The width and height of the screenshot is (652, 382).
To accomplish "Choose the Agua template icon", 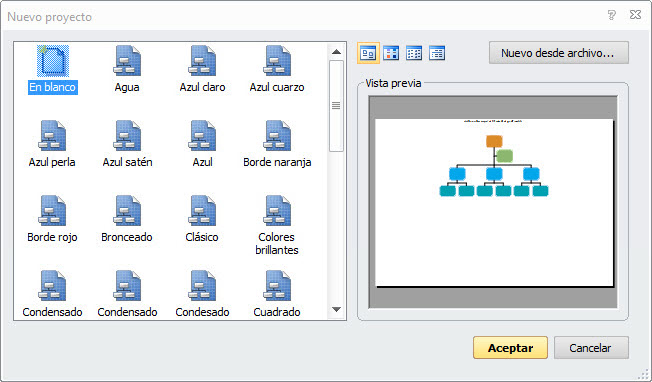I will tap(127, 61).
